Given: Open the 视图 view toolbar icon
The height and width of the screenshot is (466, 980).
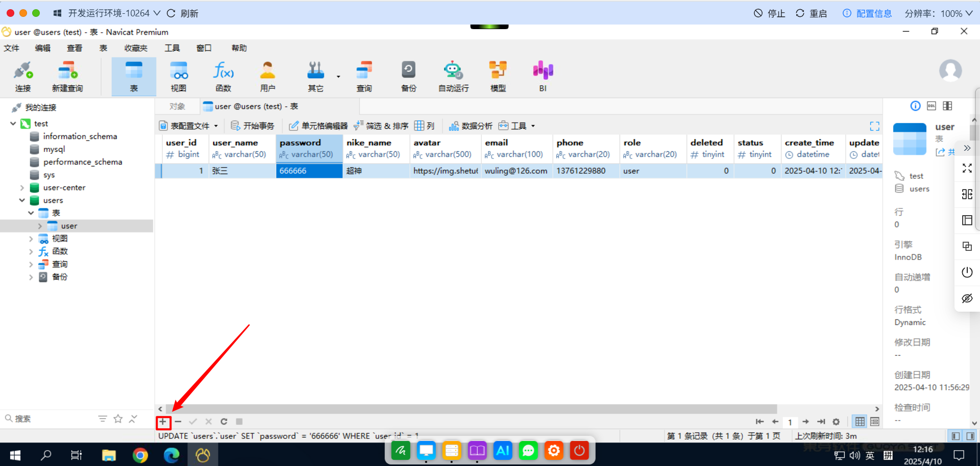Looking at the screenshot, I should (x=179, y=77).
